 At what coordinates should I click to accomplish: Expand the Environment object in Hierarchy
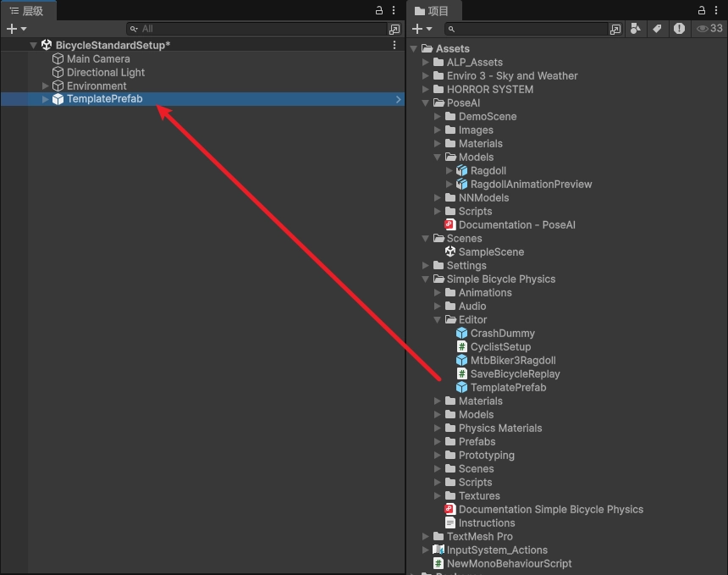tap(45, 86)
